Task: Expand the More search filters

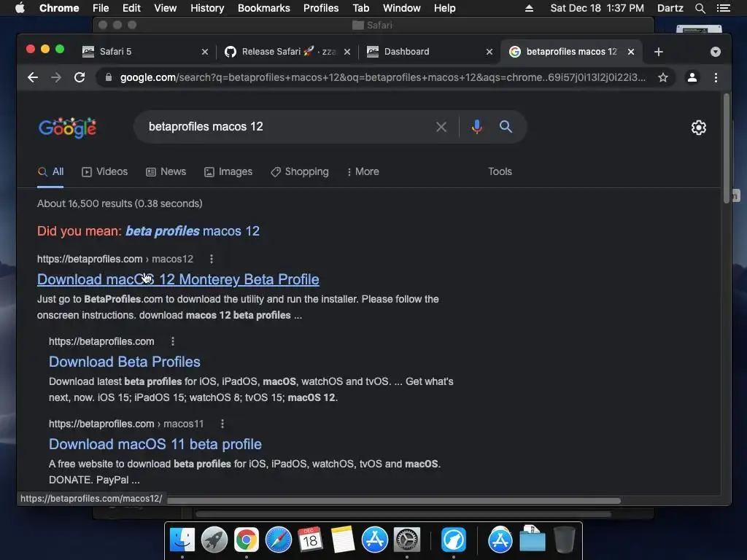Action: (363, 172)
